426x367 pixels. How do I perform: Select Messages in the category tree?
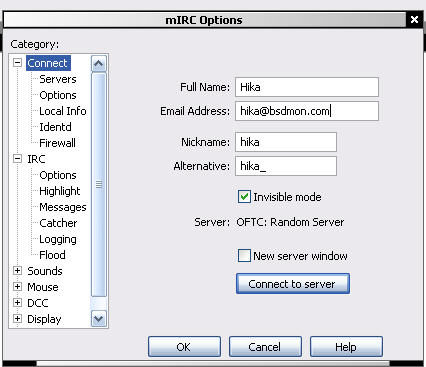click(63, 207)
